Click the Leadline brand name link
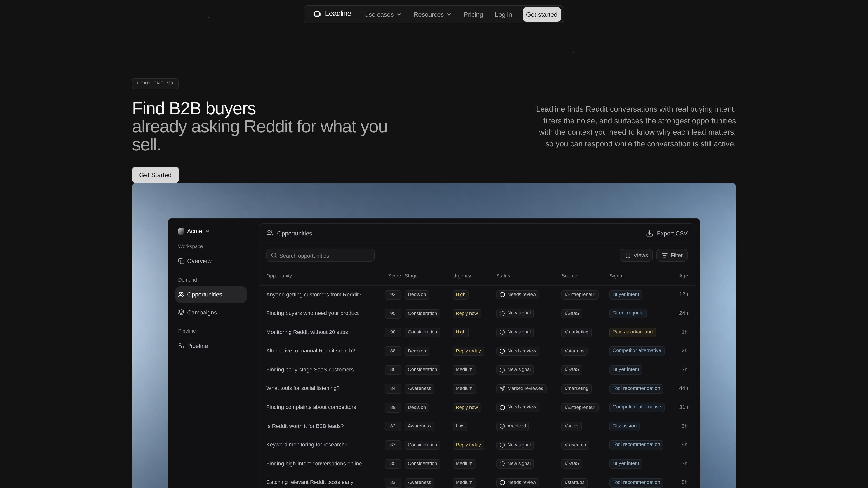 [338, 14]
